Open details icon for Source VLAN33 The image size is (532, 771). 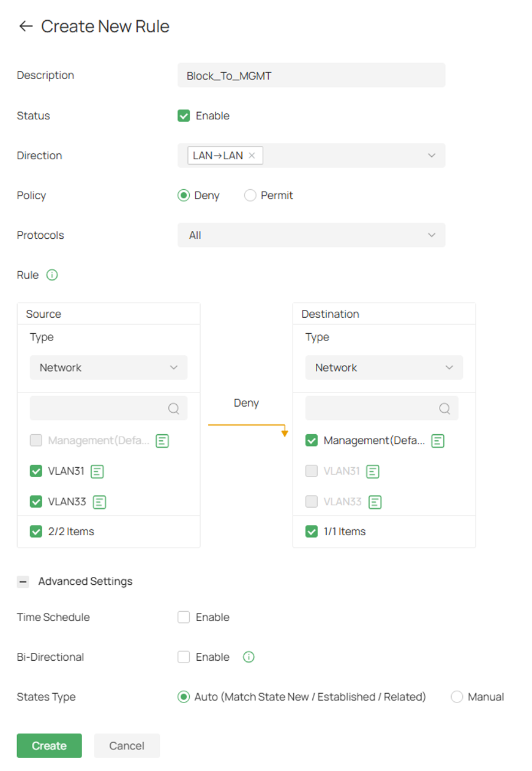click(x=100, y=502)
